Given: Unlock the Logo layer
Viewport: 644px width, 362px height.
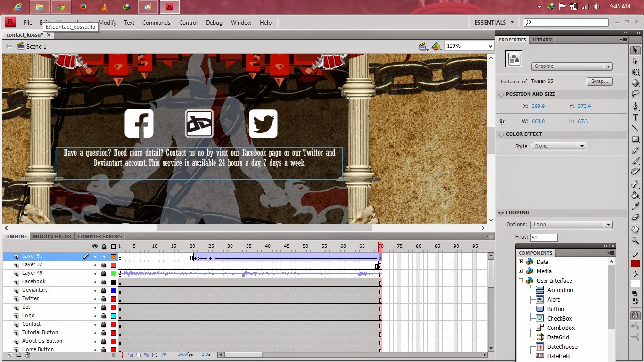Looking at the screenshot, I should click(104, 316).
